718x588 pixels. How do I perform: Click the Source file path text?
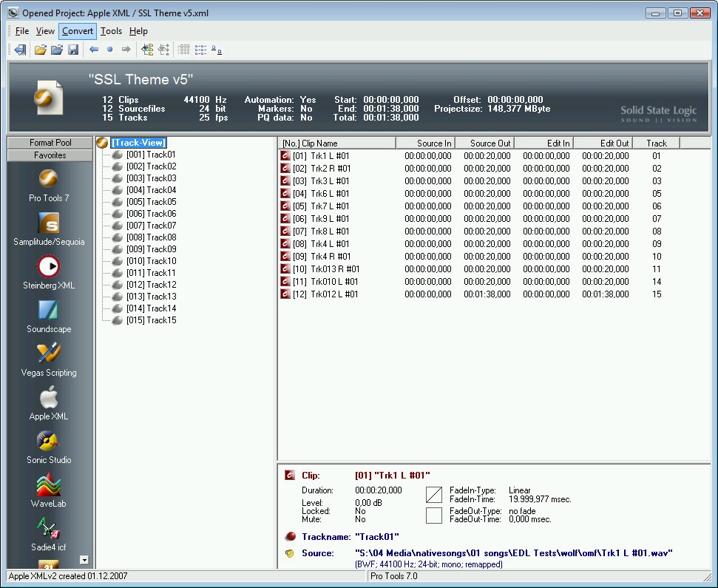tap(513, 552)
